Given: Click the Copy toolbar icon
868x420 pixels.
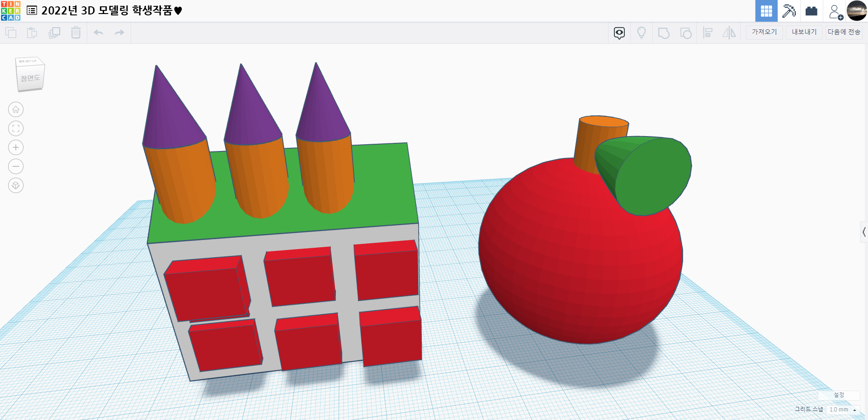Looking at the screenshot, I should click(x=11, y=33).
